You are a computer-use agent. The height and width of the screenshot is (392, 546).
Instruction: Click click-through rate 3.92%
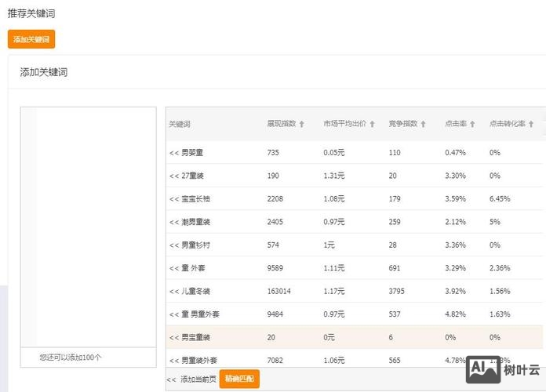point(456,291)
